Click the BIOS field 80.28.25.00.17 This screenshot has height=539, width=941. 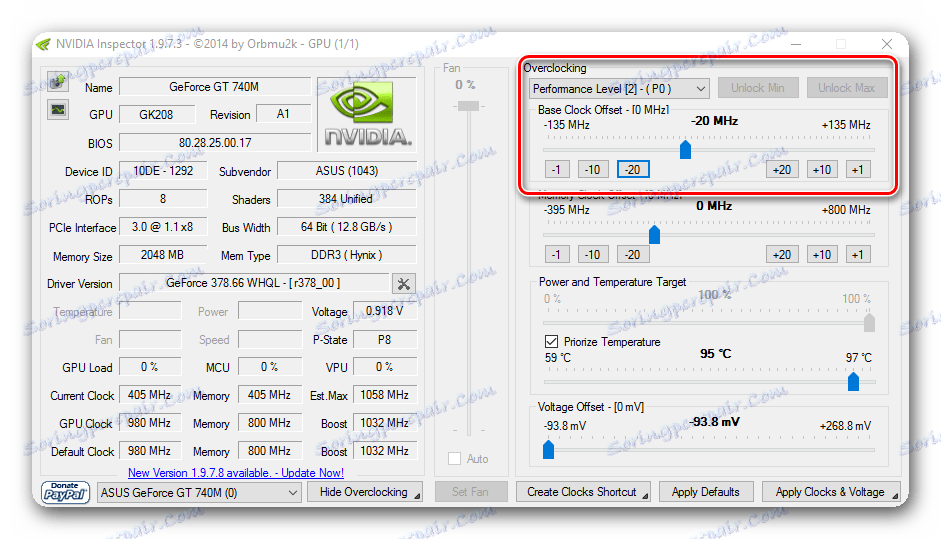[215, 143]
